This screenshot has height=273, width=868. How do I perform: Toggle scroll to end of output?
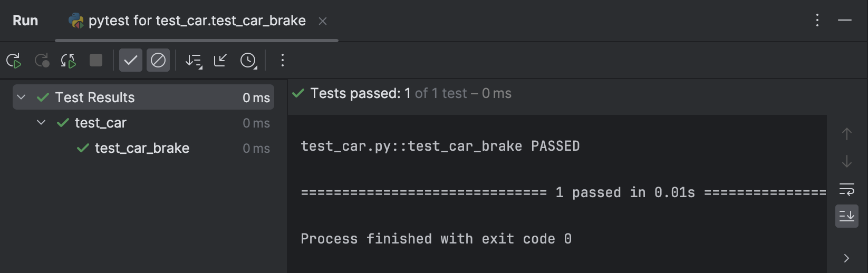(847, 216)
